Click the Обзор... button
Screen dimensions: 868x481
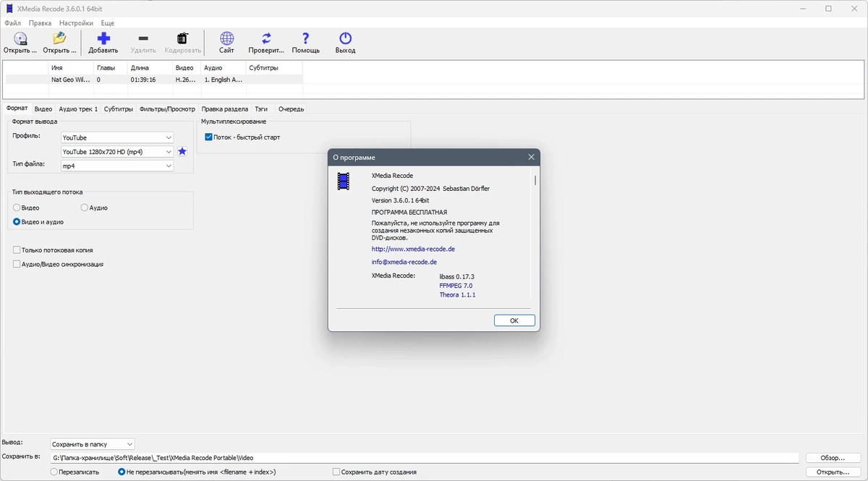[x=833, y=458]
